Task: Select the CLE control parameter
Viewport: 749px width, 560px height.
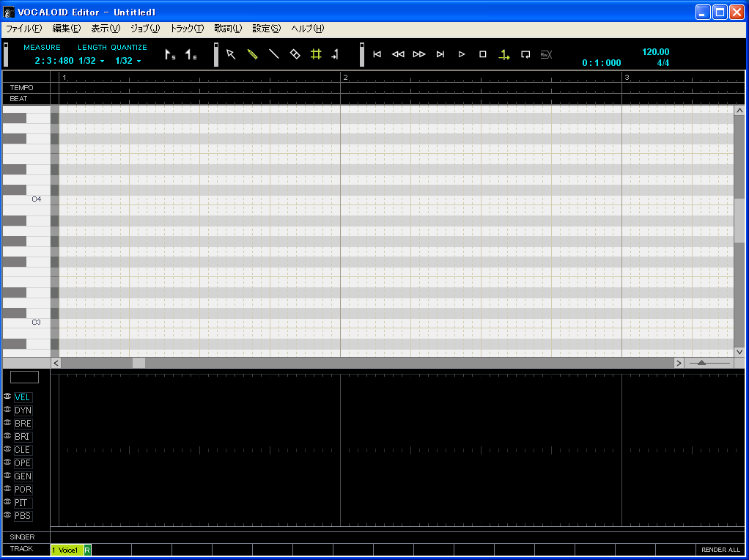Action: (23, 449)
